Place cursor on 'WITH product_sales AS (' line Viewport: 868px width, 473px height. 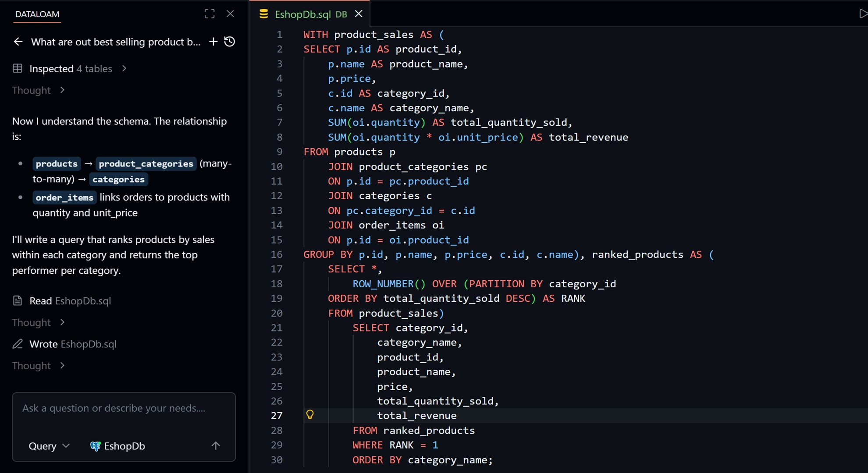tap(374, 35)
